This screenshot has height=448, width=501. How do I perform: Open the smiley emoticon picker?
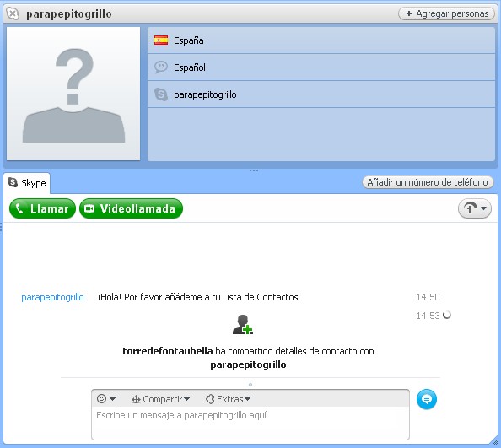(105, 399)
